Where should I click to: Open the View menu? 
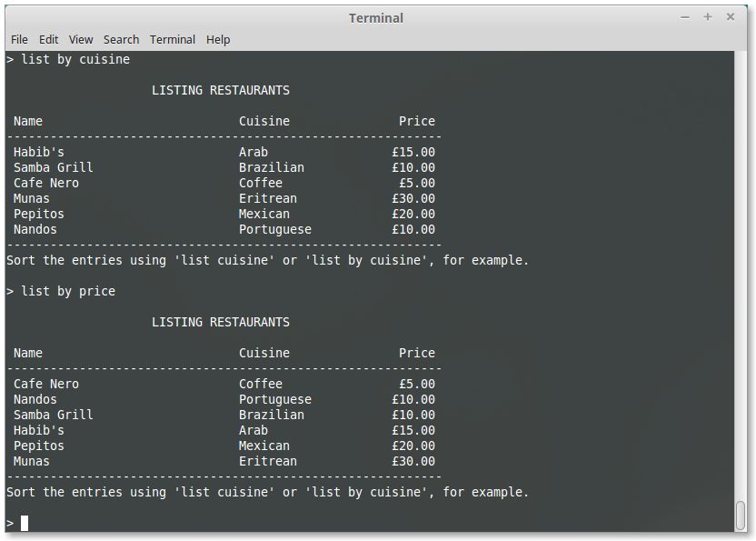(81, 40)
